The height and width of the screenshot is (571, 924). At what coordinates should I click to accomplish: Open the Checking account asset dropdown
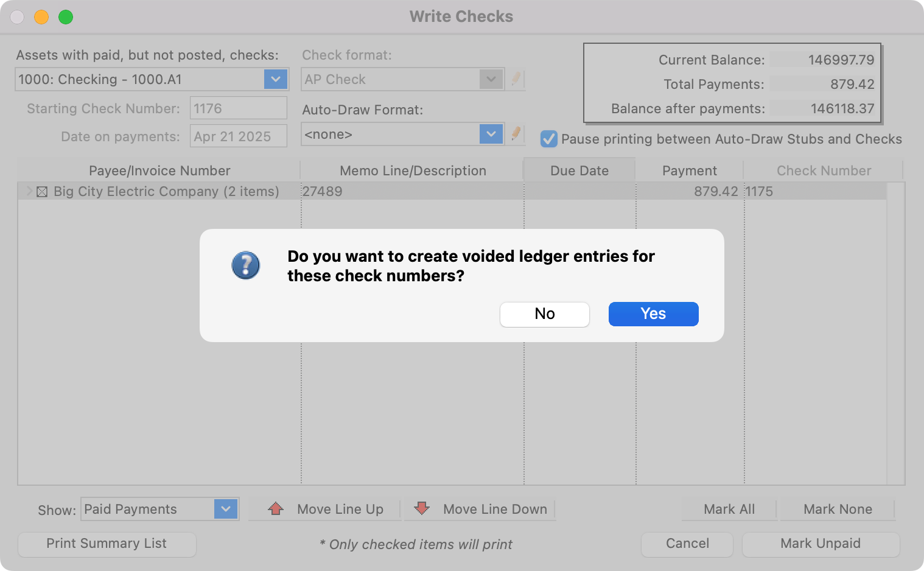276,79
